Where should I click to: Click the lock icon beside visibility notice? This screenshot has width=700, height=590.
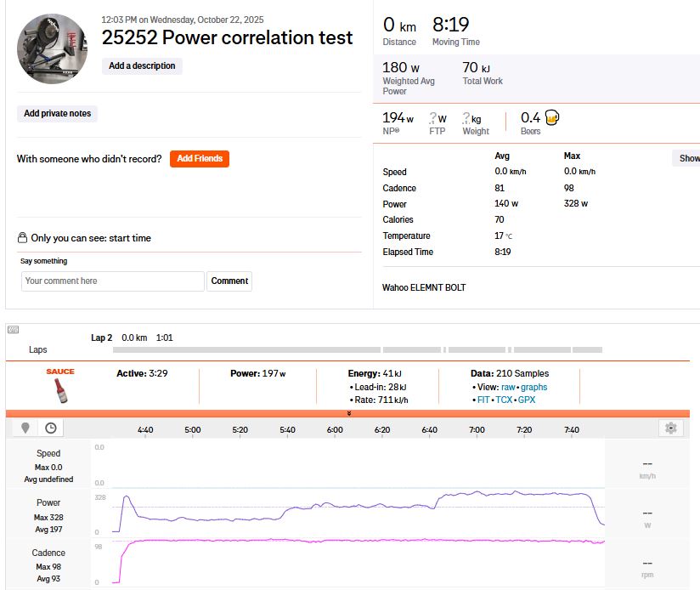point(22,237)
